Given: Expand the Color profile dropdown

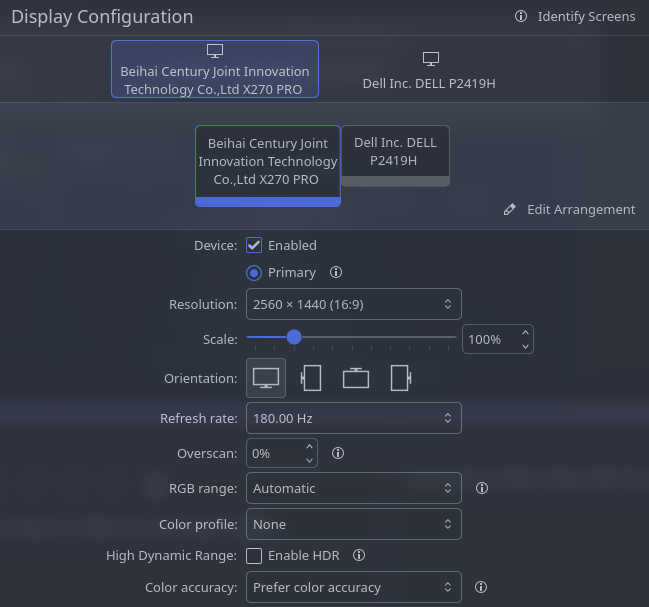Looking at the screenshot, I should tap(353, 524).
